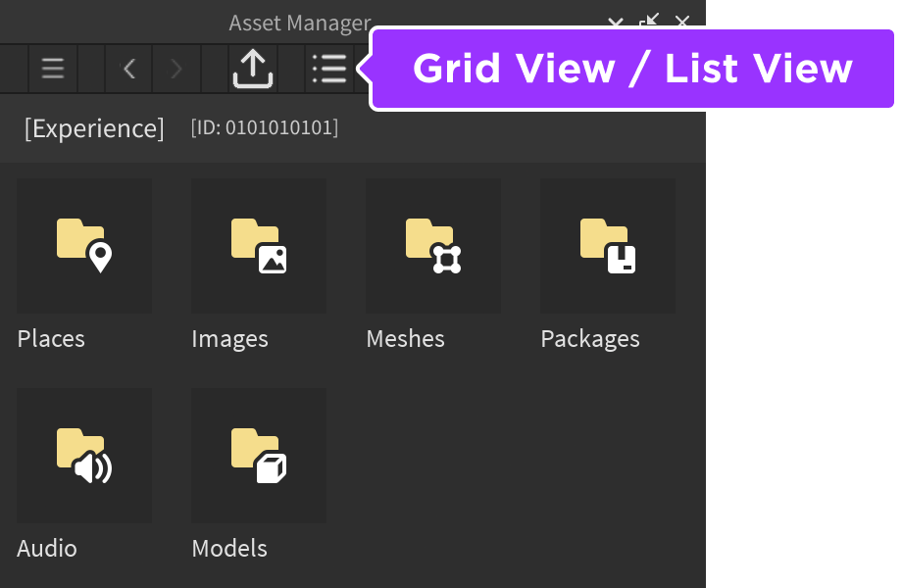The height and width of the screenshot is (588, 902).
Task: Click the Images folder label
Action: point(229,339)
